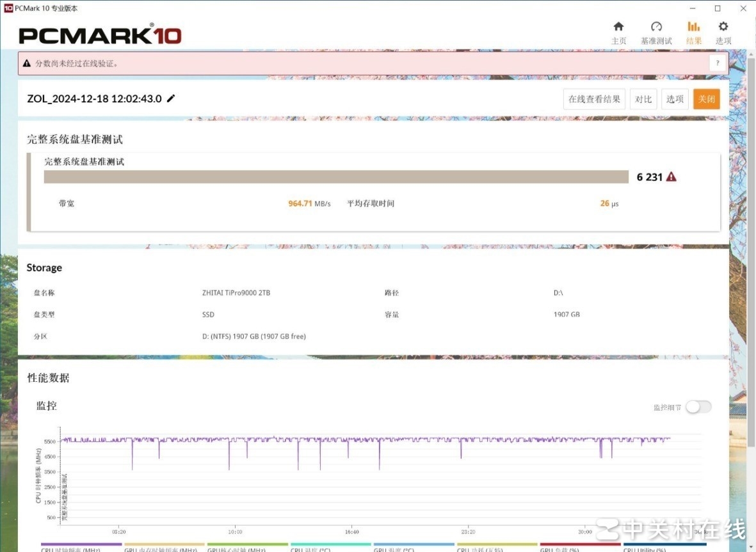Click the 容量 field label
756x552 pixels.
pos(392,315)
